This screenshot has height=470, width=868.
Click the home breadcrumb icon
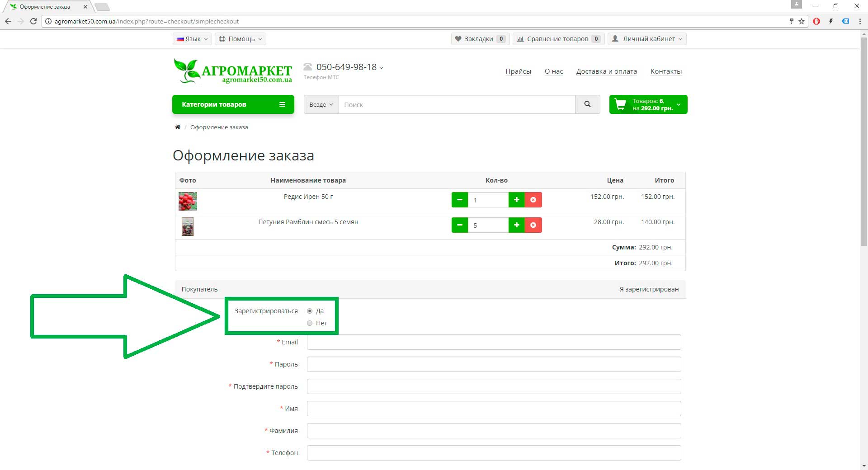178,127
